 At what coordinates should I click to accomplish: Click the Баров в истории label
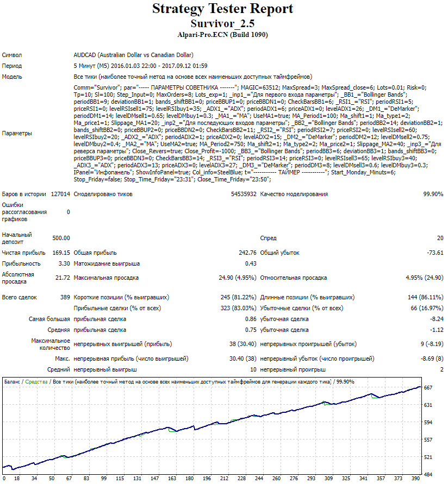point(24,194)
